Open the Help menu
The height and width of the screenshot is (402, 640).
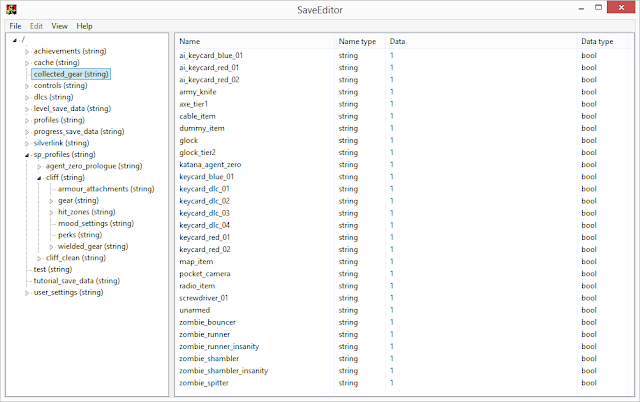click(85, 25)
